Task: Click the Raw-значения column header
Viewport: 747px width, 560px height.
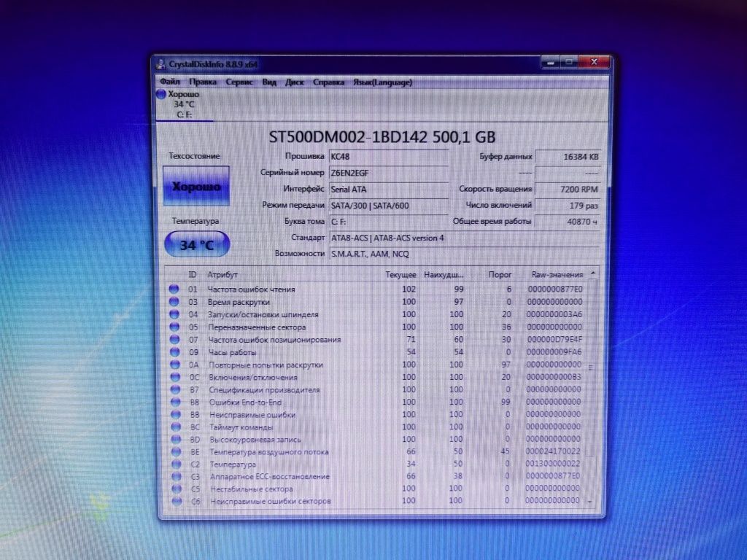Action: coord(557,275)
